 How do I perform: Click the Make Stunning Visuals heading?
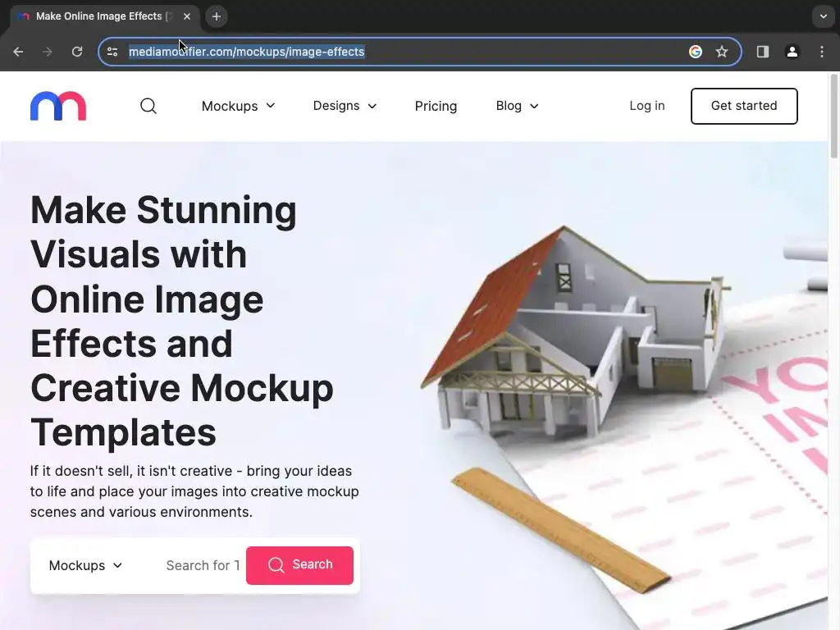(x=182, y=321)
